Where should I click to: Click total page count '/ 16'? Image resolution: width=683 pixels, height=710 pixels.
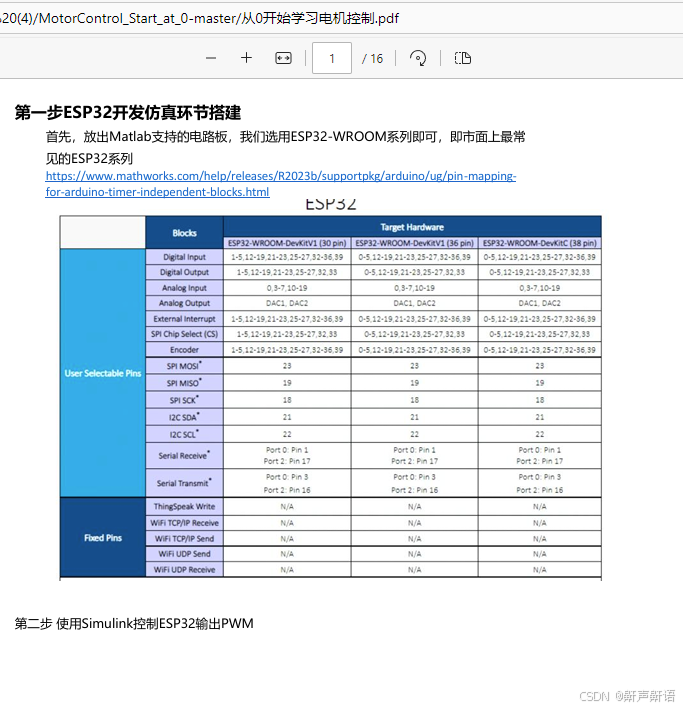pyautogui.click(x=372, y=58)
